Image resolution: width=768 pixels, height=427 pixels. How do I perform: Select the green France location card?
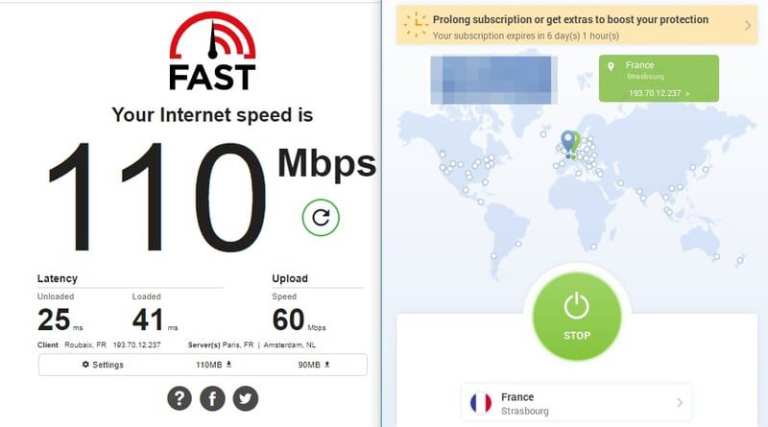tap(659, 78)
